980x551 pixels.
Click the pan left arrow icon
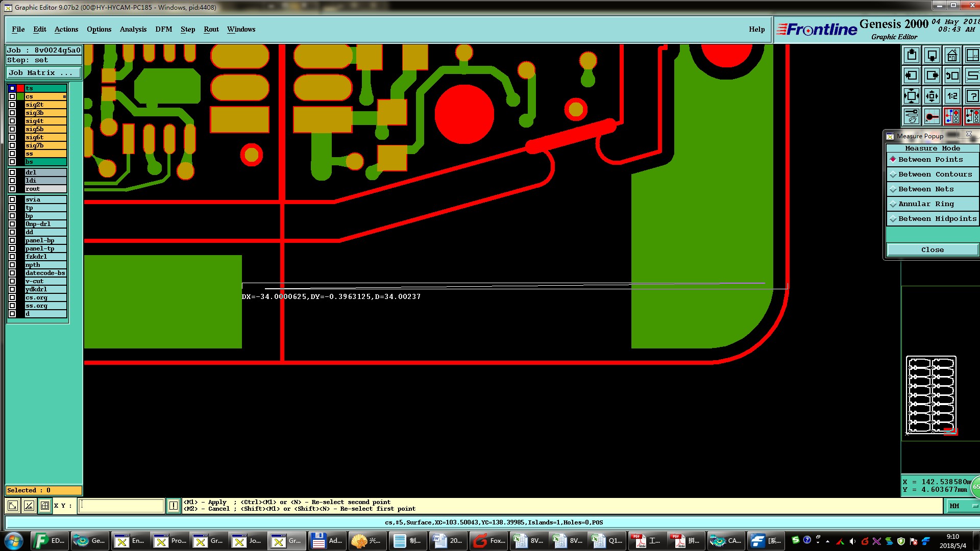tap(912, 76)
